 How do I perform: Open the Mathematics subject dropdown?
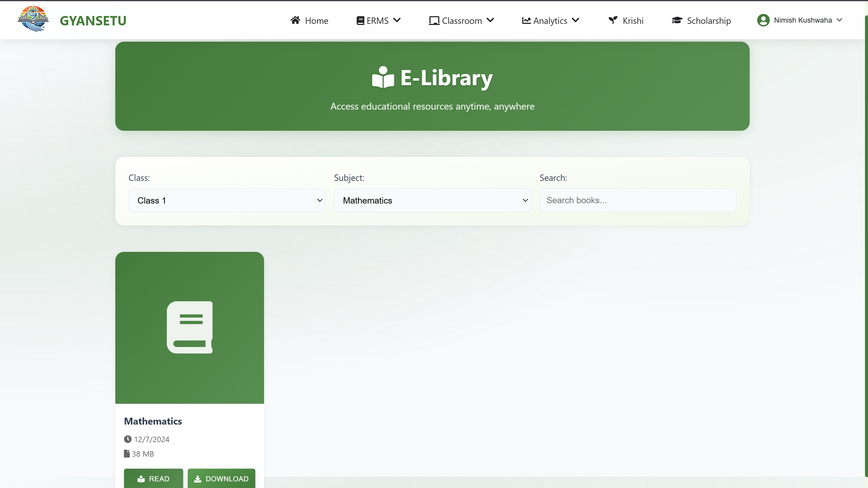coord(432,200)
